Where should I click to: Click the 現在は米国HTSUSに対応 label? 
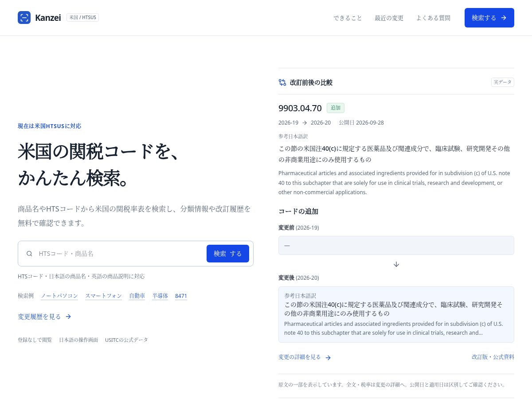[x=50, y=126]
